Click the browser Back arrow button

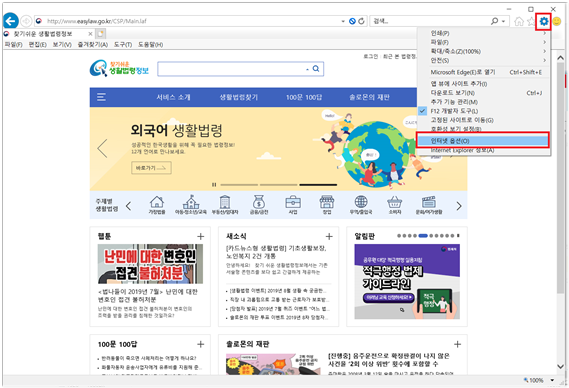coord(11,21)
